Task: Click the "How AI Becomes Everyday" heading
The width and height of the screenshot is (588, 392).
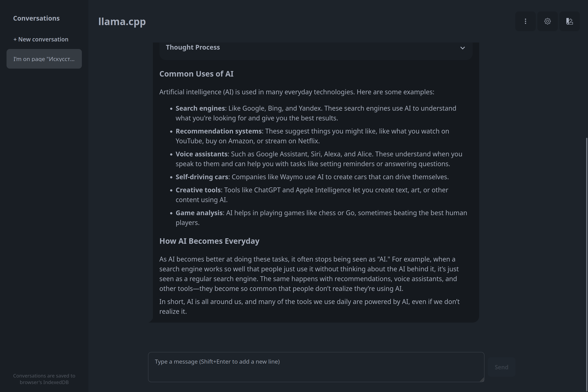Action: 209,241
